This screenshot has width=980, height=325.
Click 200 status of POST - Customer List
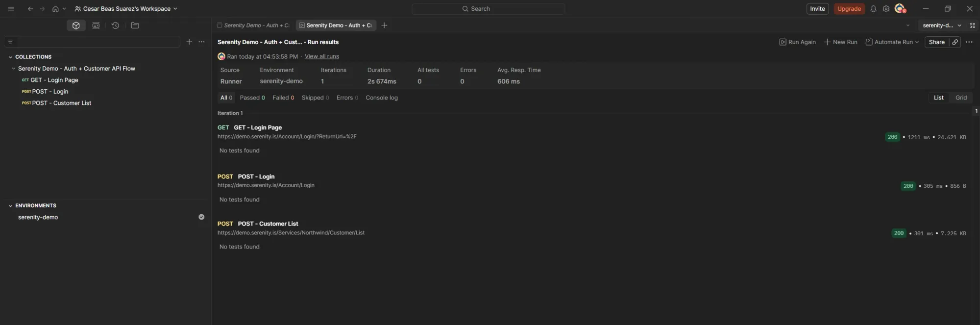pos(899,233)
